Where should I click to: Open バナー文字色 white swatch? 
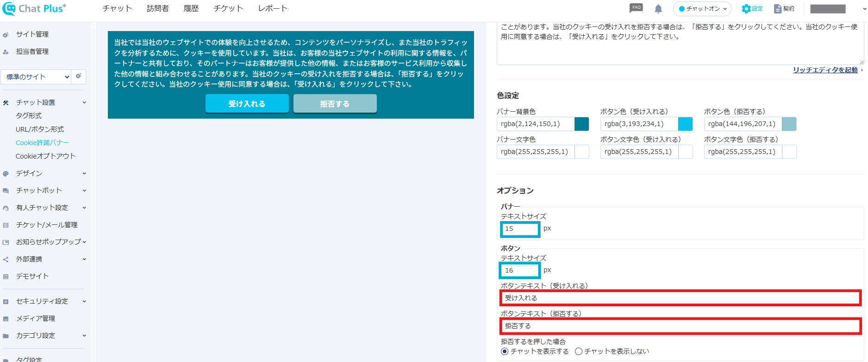coord(582,152)
